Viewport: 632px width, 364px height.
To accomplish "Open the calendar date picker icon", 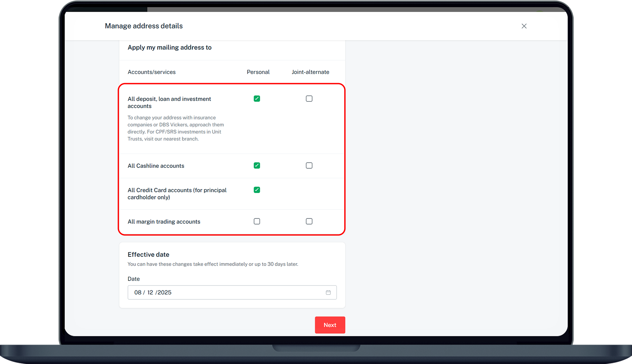I will coord(328,292).
